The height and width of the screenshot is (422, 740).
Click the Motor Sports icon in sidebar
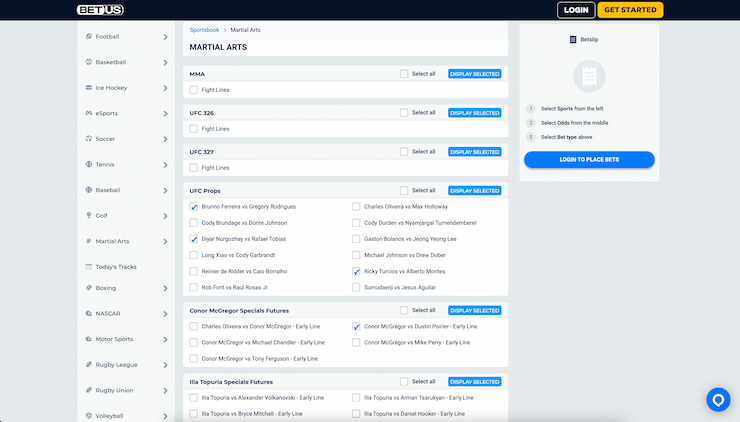[x=89, y=339]
